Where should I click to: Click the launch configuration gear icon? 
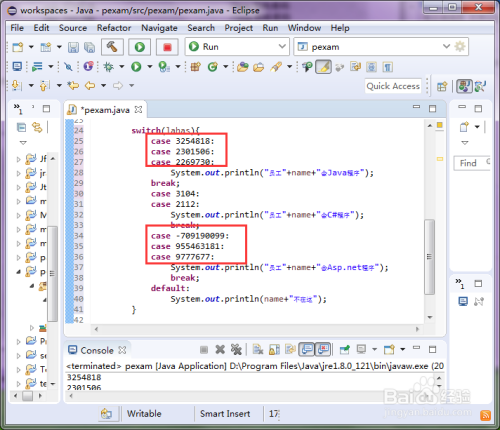tap(460, 46)
